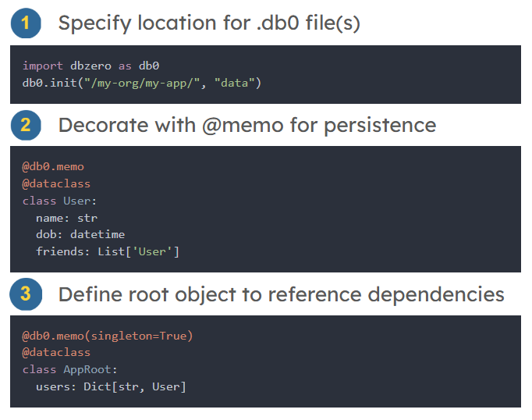
Task: Click the "@db0.memo" decorator above class User
Action: 53,167
